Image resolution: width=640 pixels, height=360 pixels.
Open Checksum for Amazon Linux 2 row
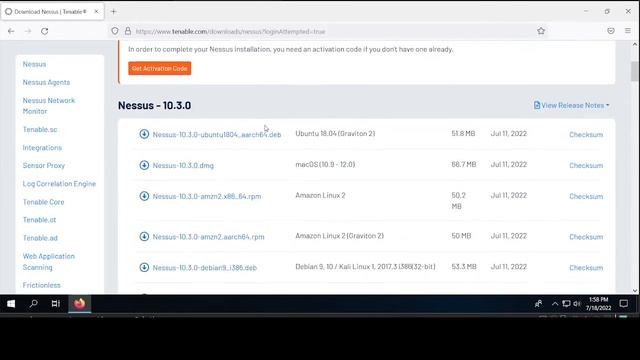(586, 196)
